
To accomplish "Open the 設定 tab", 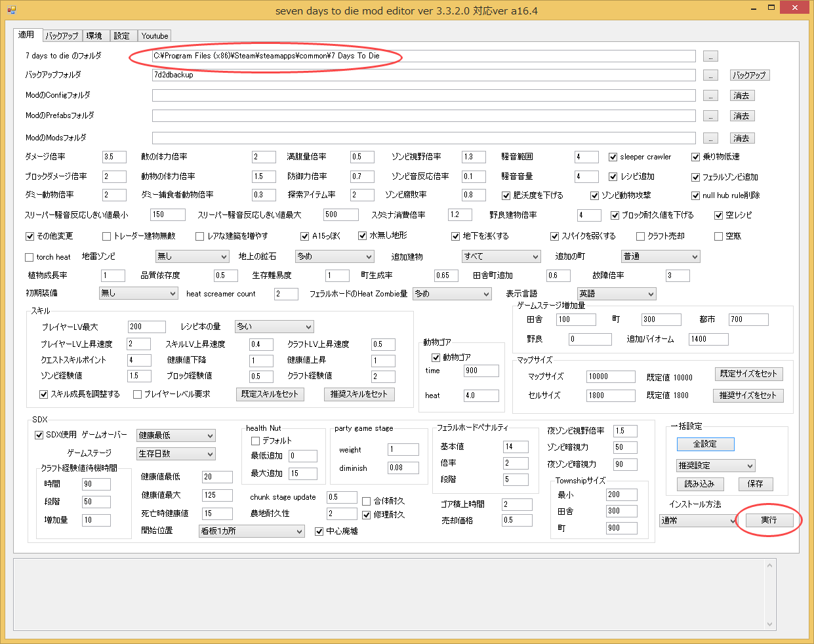I will pos(122,35).
